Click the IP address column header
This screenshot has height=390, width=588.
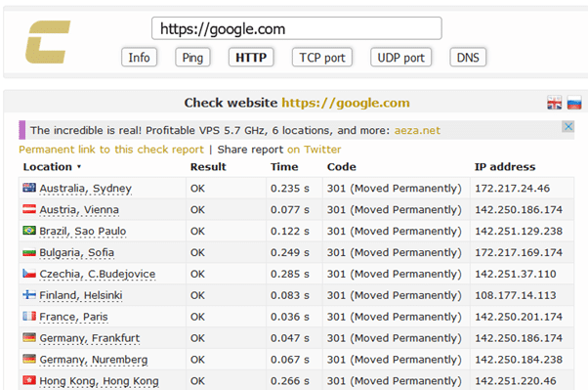(505, 167)
